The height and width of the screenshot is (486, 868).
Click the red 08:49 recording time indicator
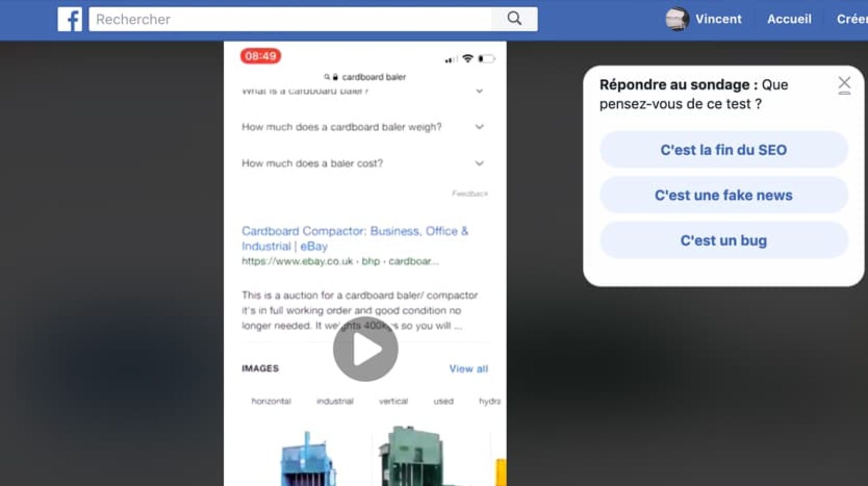(x=260, y=56)
